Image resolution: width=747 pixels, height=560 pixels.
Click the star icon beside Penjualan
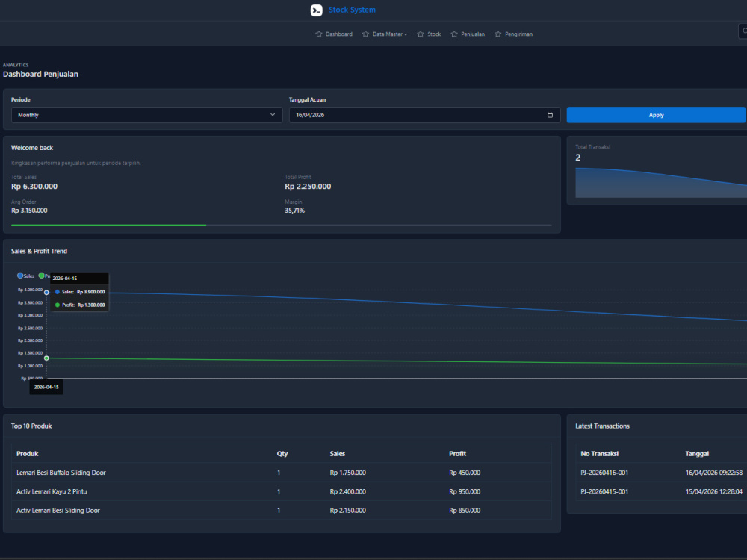coord(454,34)
